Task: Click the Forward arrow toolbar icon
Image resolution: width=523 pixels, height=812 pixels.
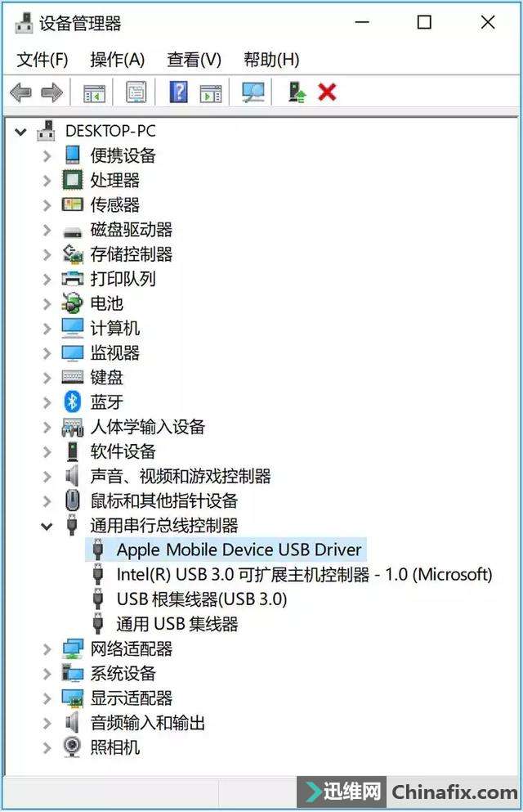Action: [51, 93]
